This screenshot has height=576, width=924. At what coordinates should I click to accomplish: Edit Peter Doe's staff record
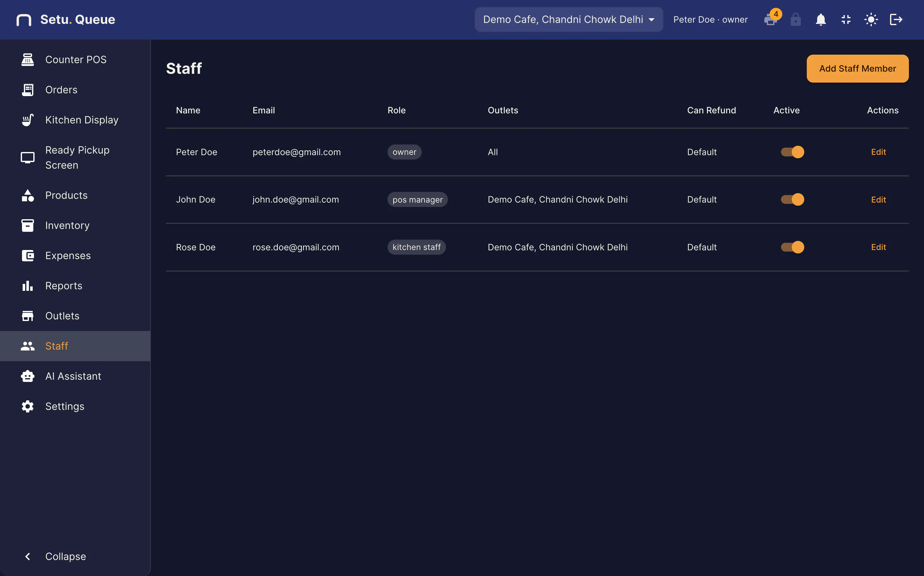click(x=878, y=152)
